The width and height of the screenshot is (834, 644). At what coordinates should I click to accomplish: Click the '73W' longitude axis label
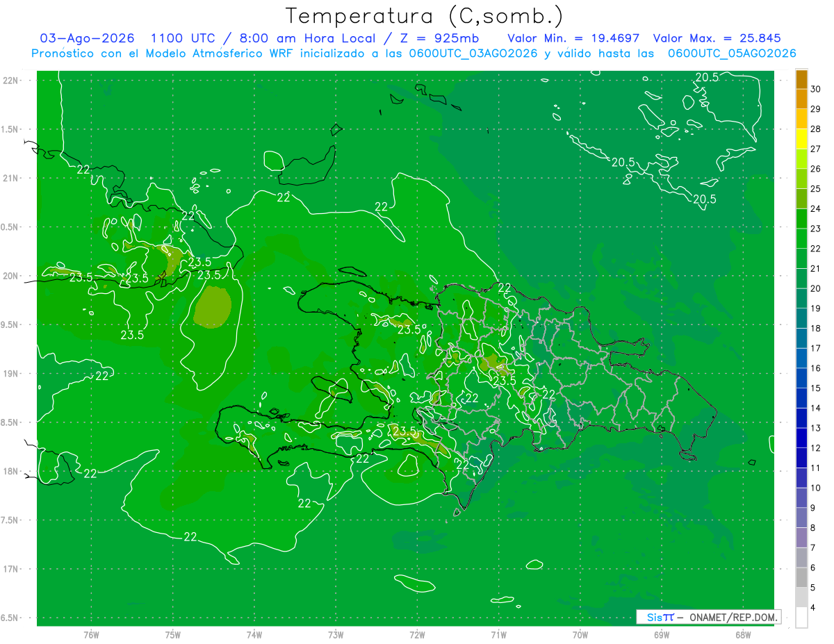tap(336, 634)
